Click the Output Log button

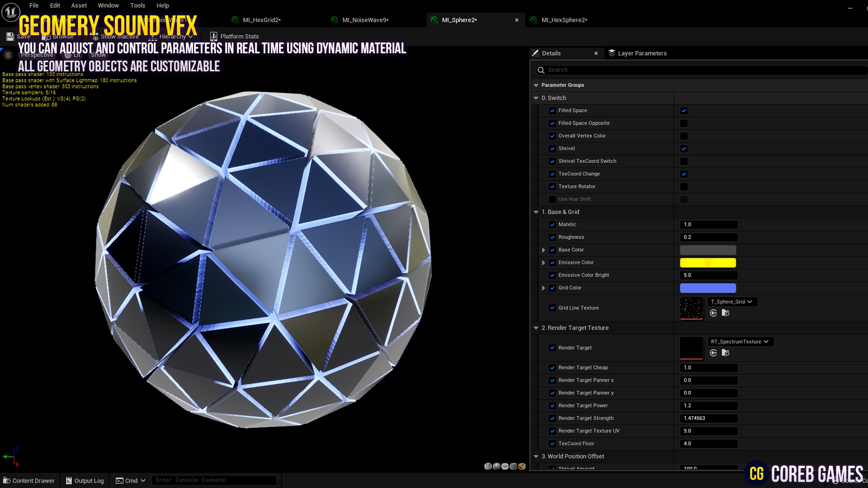point(84,480)
